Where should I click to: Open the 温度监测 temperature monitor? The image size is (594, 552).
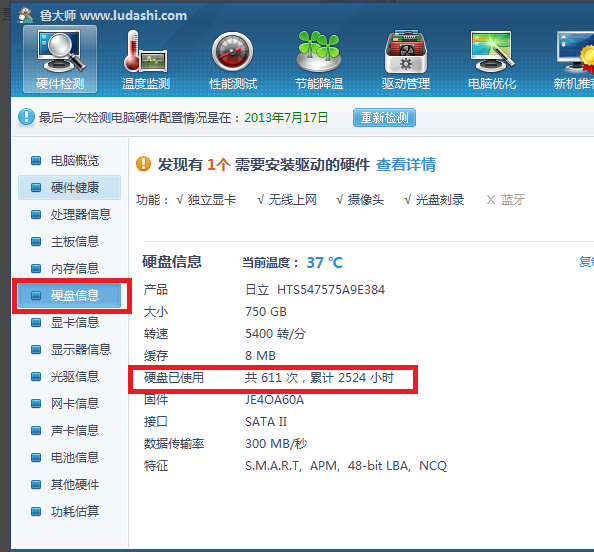point(146,59)
